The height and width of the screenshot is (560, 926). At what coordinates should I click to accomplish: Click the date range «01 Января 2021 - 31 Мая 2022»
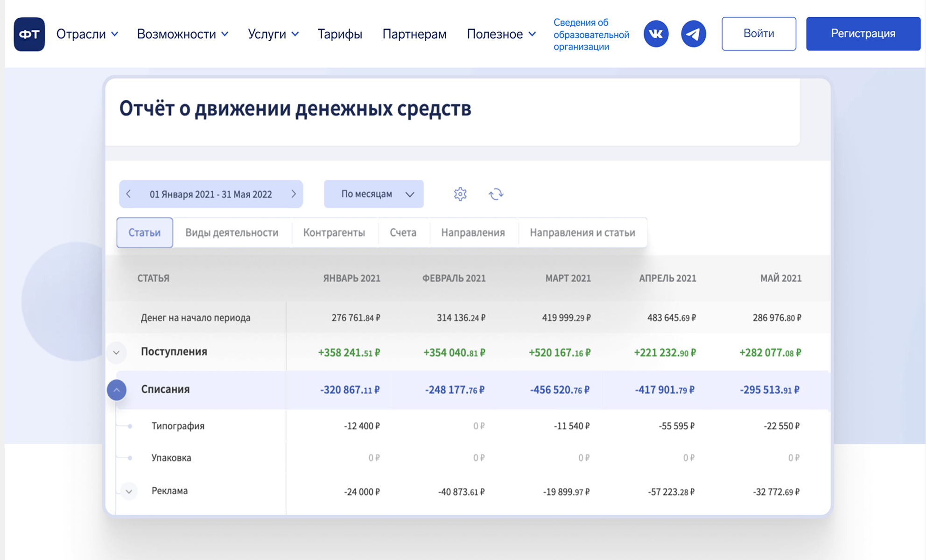tap(211, 194)
